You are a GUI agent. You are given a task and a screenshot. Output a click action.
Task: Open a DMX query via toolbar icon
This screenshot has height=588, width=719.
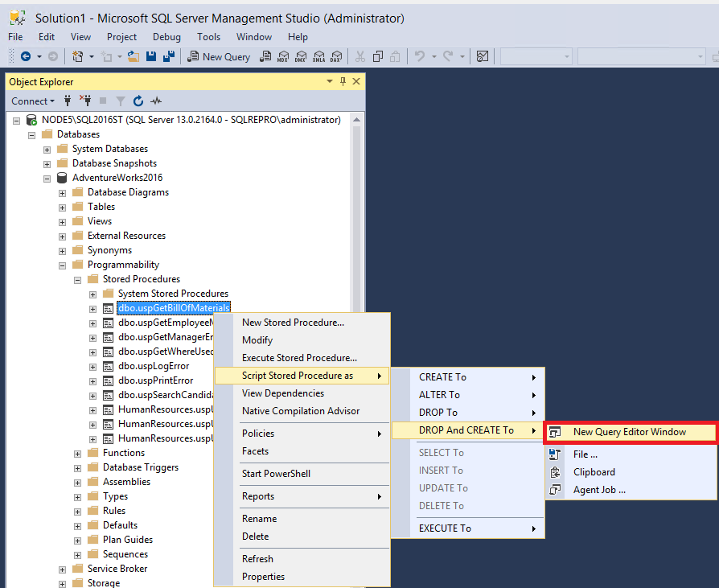(x=301, y=56)
